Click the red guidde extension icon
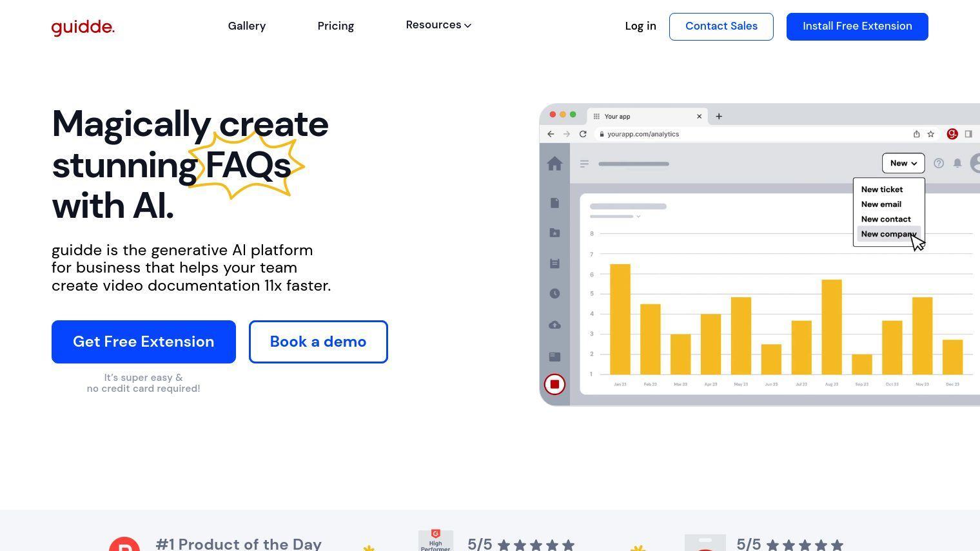 [x=952, y=134]
